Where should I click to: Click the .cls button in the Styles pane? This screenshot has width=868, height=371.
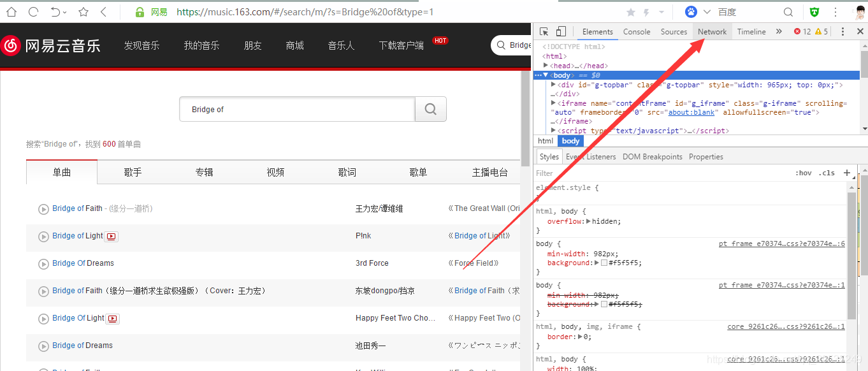827,173
